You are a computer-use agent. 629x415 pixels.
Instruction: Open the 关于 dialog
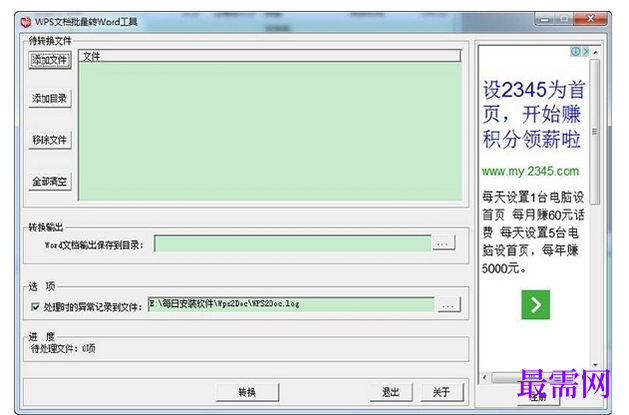point(442,392)
